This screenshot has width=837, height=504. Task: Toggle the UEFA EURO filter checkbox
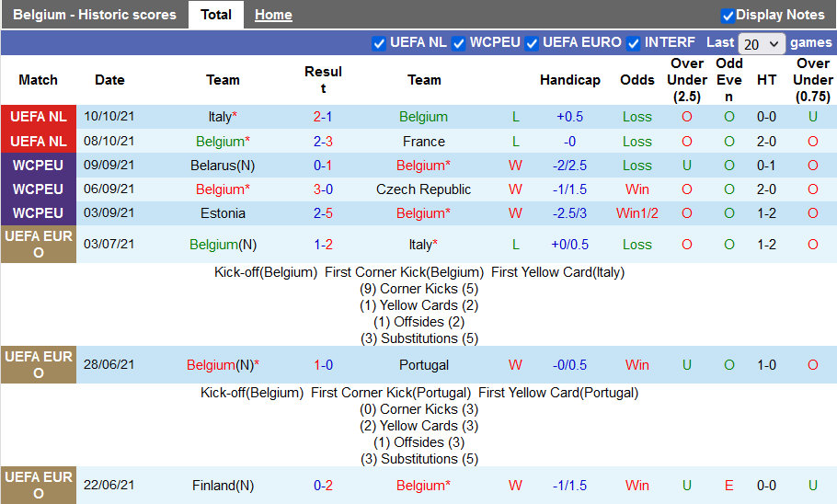coord(532,43)
